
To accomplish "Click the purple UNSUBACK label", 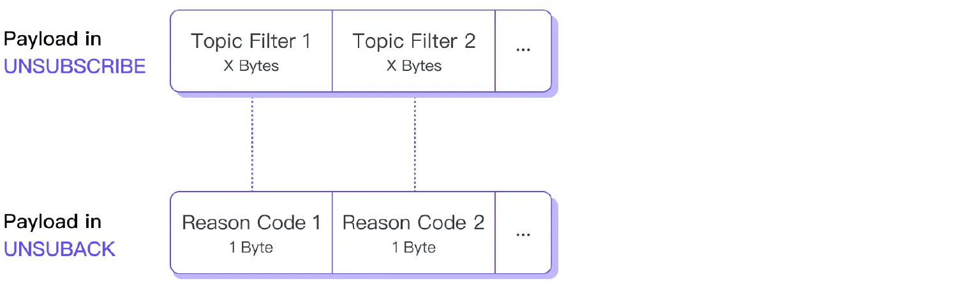I will (60, 248).
